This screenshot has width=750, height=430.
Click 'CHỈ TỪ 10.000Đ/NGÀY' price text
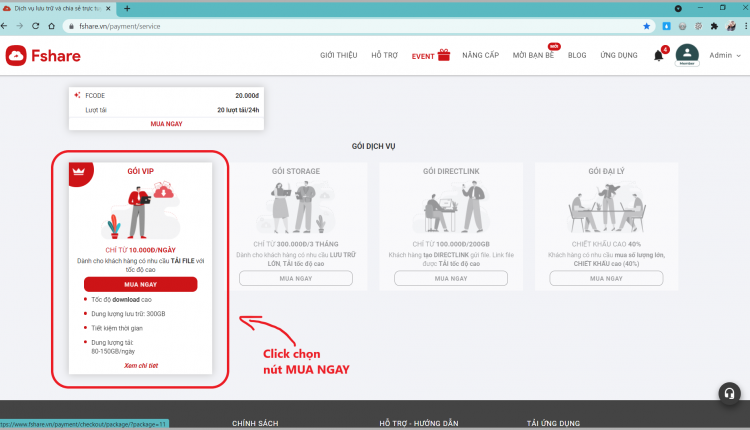tap(141, 250)
